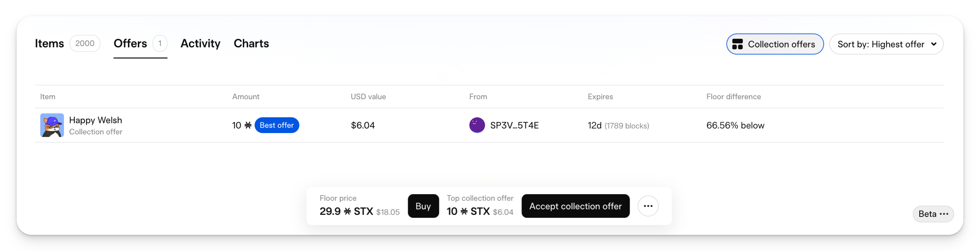
Task: Click the Collection offers grid icon
Action: [737, 44]
